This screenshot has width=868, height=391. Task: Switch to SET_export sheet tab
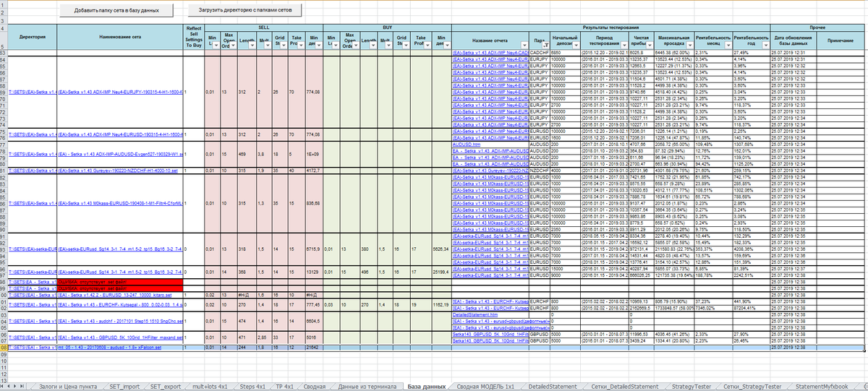pyautogui.click(x=166, y=387)
